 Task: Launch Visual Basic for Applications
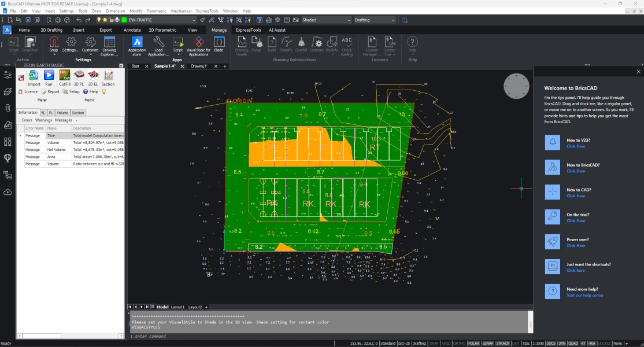pyautogui.click(x=198, y=46)
